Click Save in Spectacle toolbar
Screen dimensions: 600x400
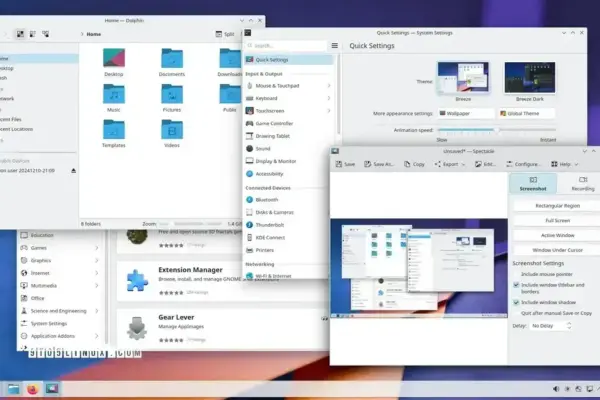345,164
